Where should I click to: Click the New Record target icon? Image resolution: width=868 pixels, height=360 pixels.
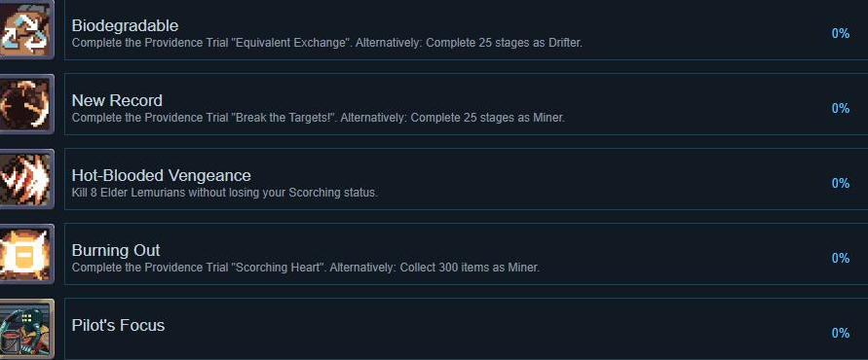click(x=26, y=104)
